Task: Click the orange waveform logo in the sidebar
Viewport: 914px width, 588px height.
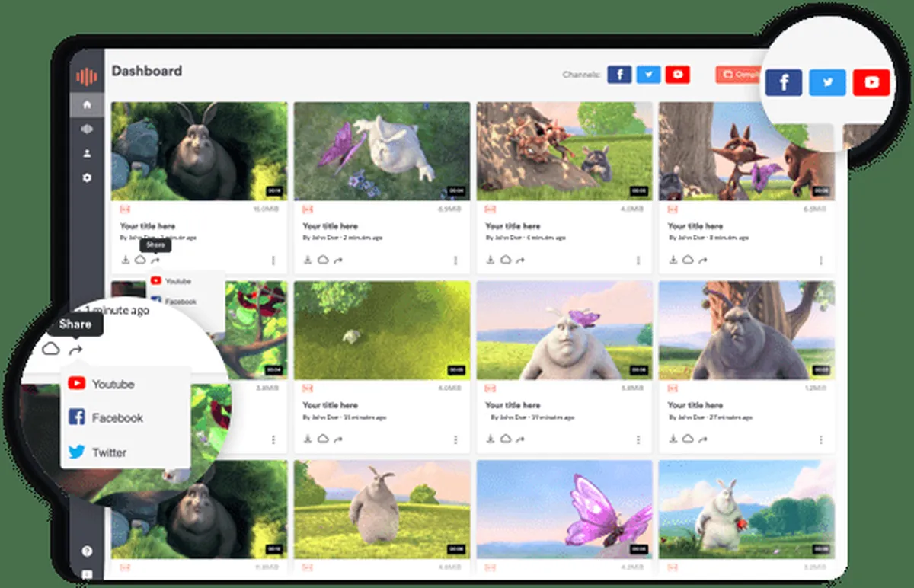Action: pos(87,76)
